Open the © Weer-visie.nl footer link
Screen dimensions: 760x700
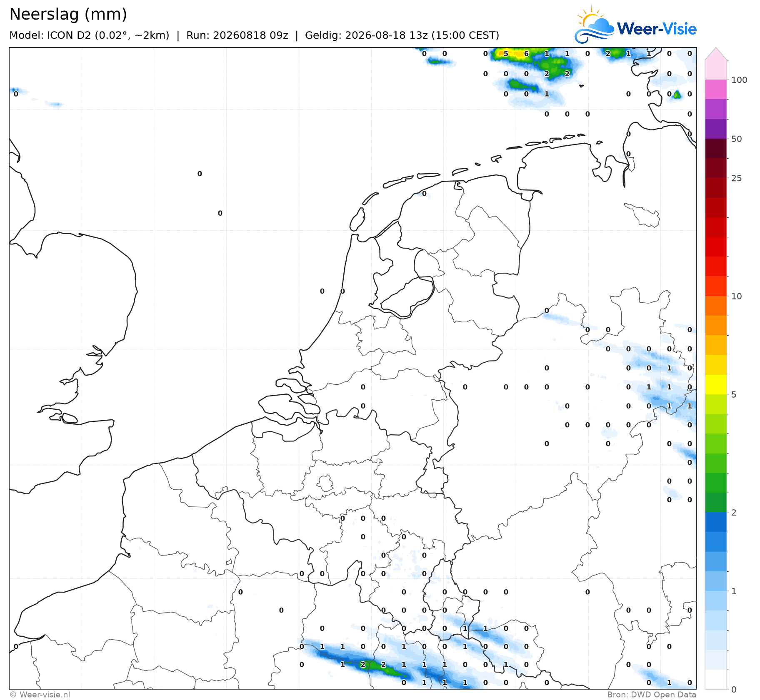(x=40, y=694)
